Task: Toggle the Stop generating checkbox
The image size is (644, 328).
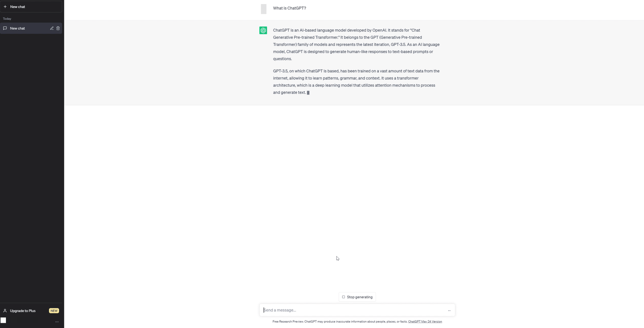Action: 343,297
